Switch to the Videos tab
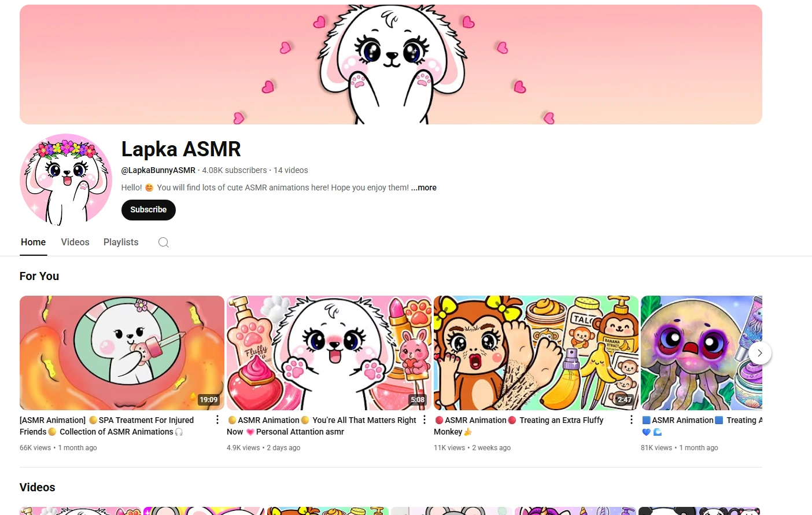The image size is (812, 515). point(75,242)
